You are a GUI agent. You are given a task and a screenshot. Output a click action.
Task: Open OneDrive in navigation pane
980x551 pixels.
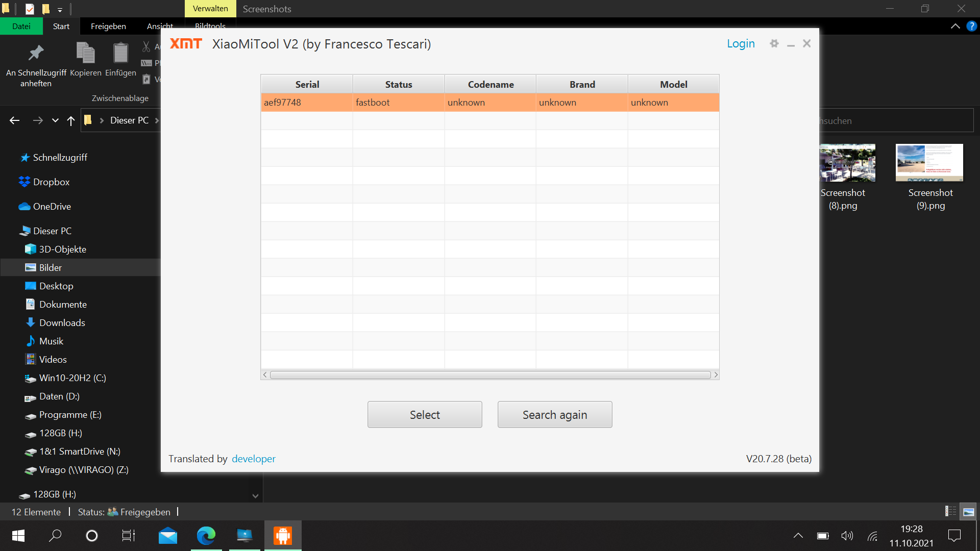(x=52, y=207)
